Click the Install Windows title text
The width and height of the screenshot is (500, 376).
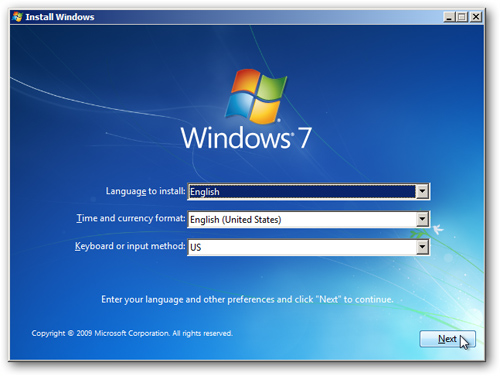[x=60, y=17]
